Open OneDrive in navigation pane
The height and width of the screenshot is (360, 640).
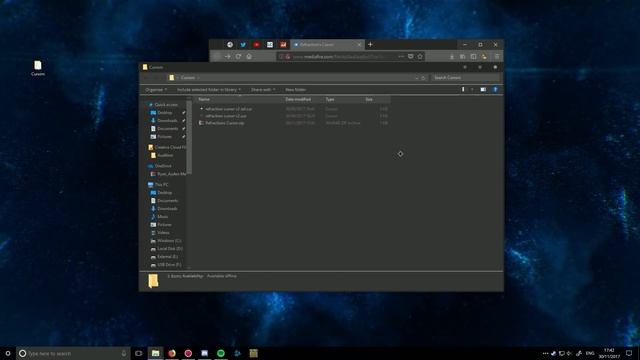click(160, 166)
